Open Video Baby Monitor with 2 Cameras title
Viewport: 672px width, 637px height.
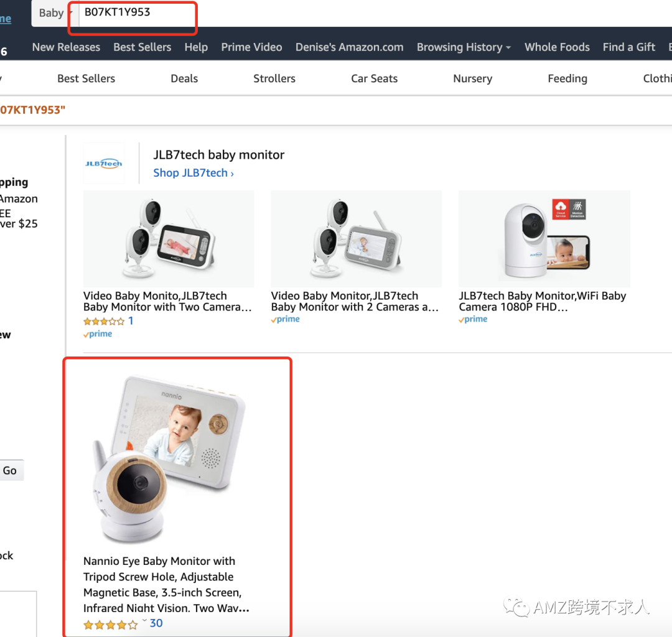(355, 301)
